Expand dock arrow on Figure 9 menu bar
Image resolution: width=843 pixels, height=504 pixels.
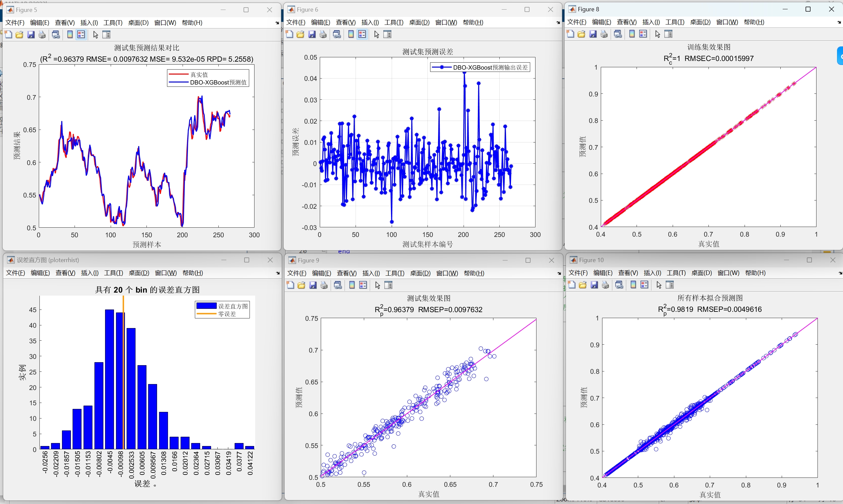(x=559, y=273)
